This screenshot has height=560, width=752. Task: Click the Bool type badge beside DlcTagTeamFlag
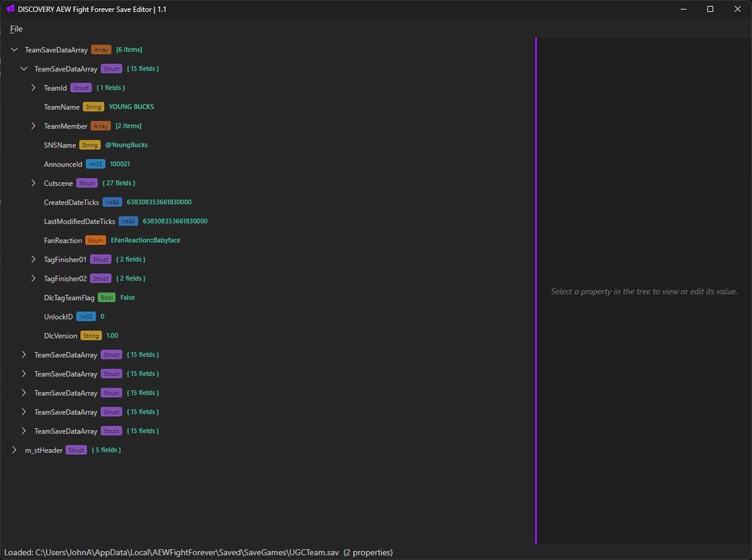107,298
